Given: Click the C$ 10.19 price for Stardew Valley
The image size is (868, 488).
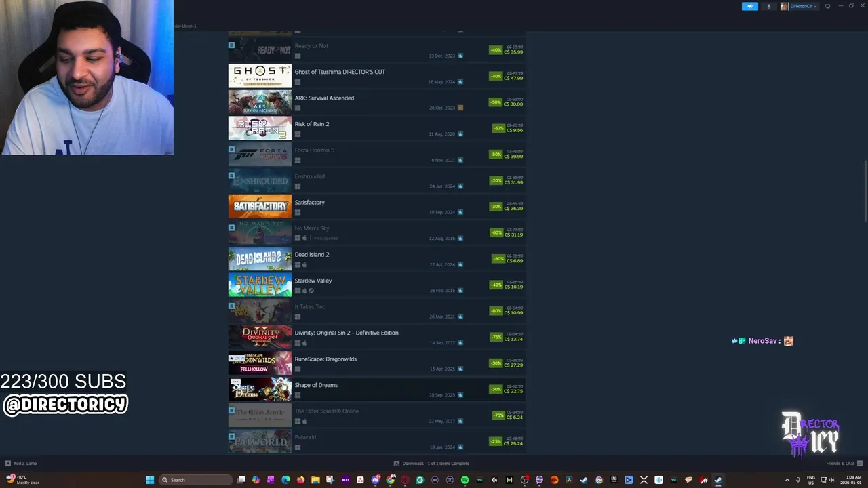Looking at the screenshot, I should click(x=513, y=287).
